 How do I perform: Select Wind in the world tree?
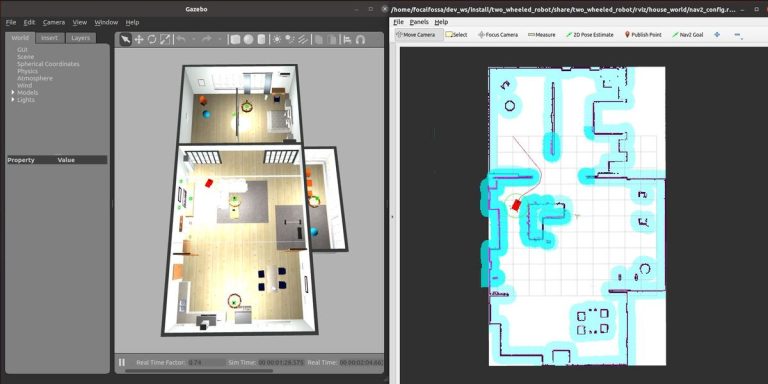pyautogui.click(x=24, y=85)
